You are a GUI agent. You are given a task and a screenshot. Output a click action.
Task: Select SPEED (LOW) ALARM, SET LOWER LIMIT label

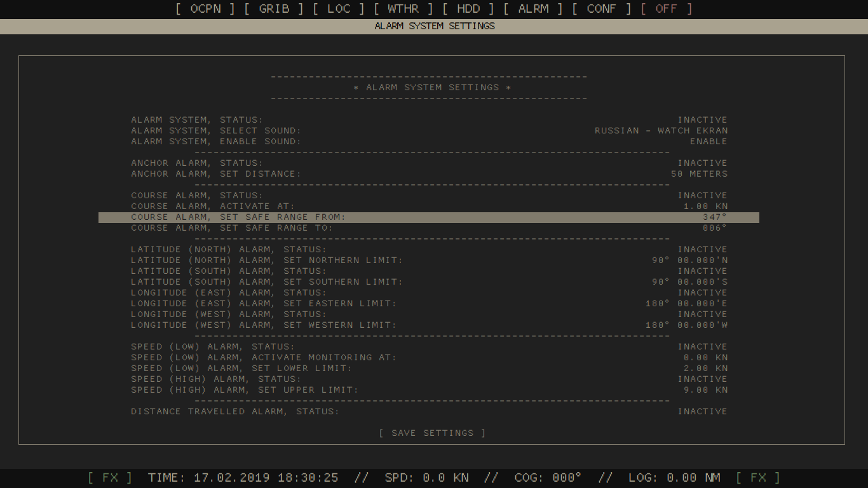tap(241, 368)
